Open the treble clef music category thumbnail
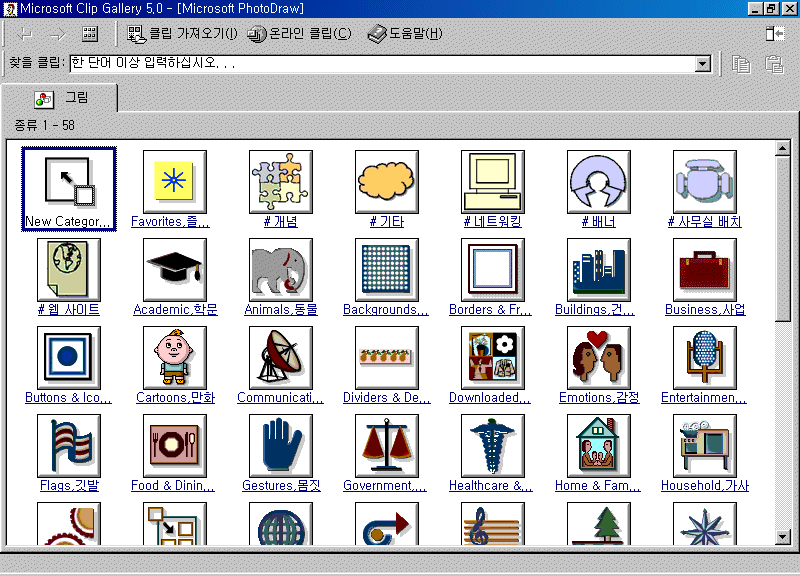The height and width of the screenshot is (576, 800). 493,523
